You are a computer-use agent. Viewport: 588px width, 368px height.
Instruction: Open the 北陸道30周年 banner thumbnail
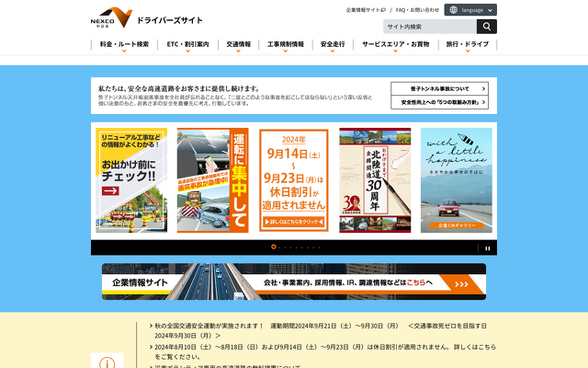coord(375,179)
